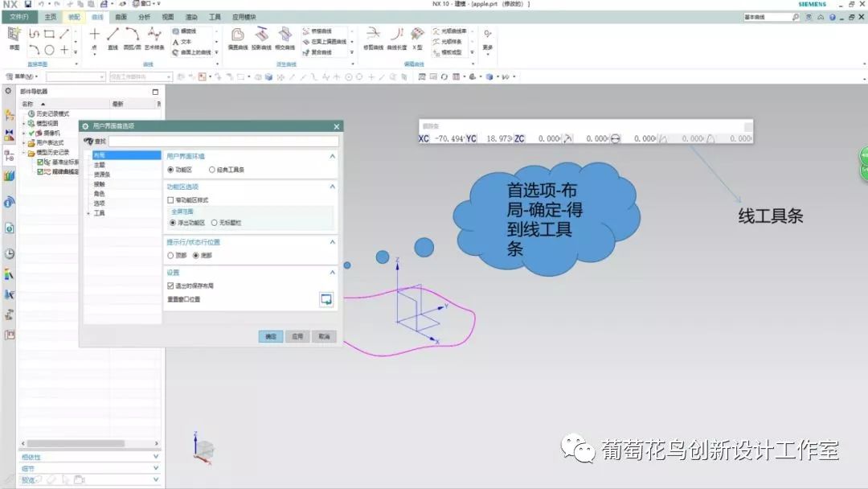Viewport: 868px width, 489px height.
Task: Select 资源条 in preferences list
Action: coord(102,175)
